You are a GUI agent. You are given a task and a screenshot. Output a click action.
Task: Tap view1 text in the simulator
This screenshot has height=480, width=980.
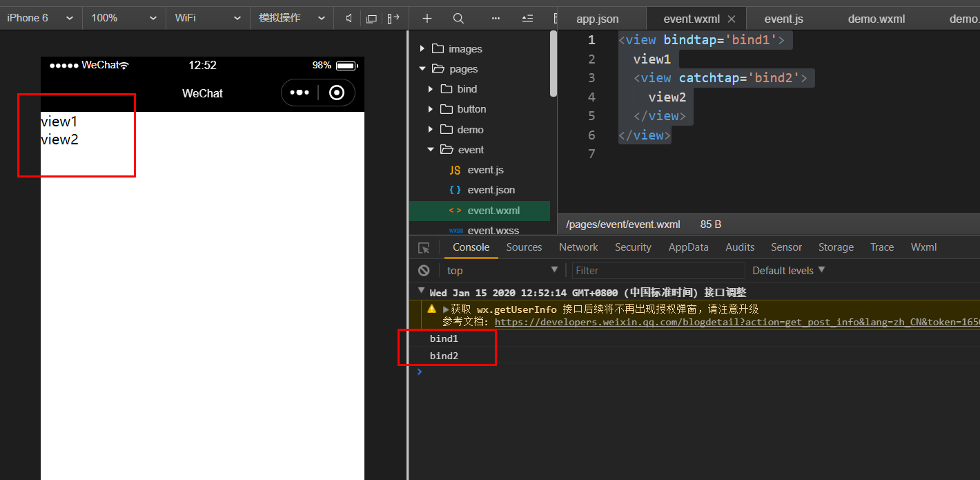[59, 122]
